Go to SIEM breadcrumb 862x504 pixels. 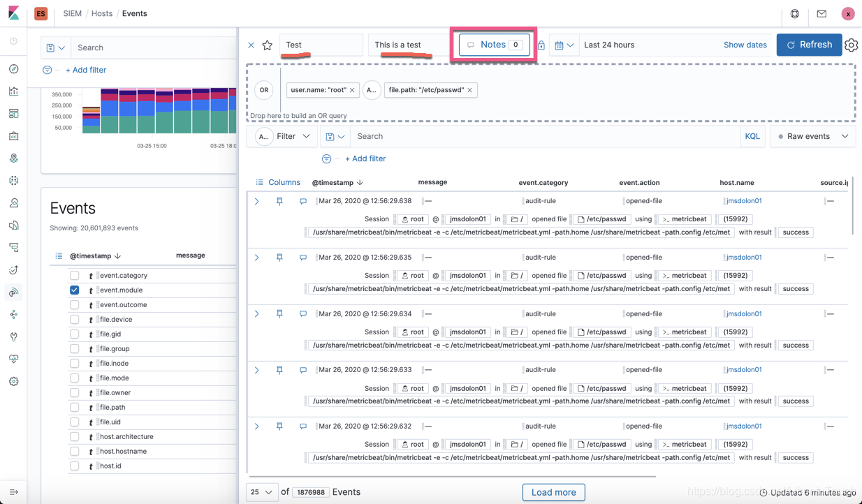click(x=72, y=13)
